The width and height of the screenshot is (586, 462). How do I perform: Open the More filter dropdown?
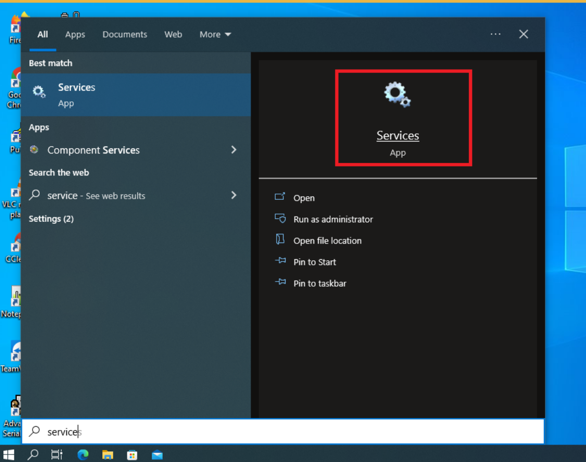pyautogui.click(x=215, y=34)
